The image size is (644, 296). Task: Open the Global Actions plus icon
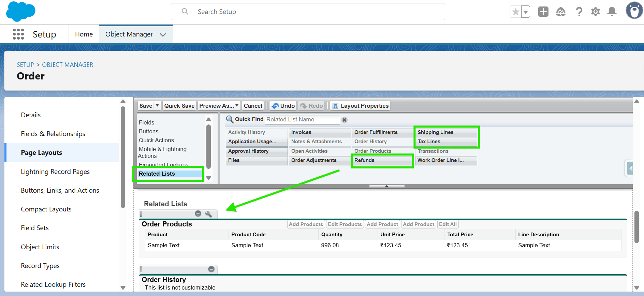[x=543, y=12]
